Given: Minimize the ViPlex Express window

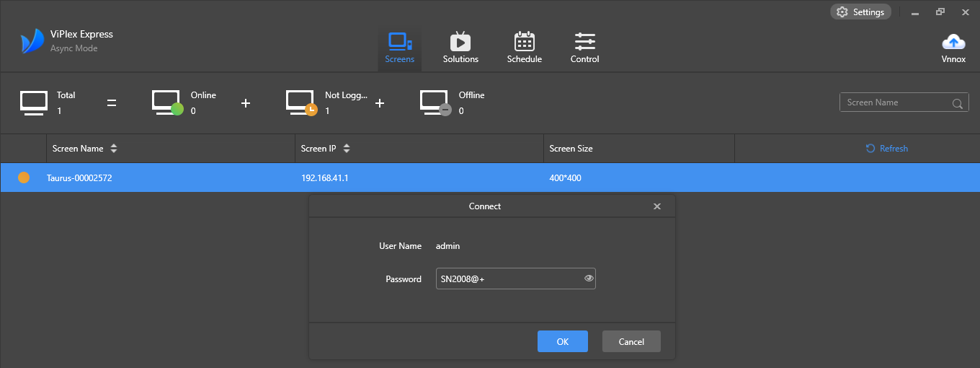Looking at the screenshot, I should click(915, 13).
